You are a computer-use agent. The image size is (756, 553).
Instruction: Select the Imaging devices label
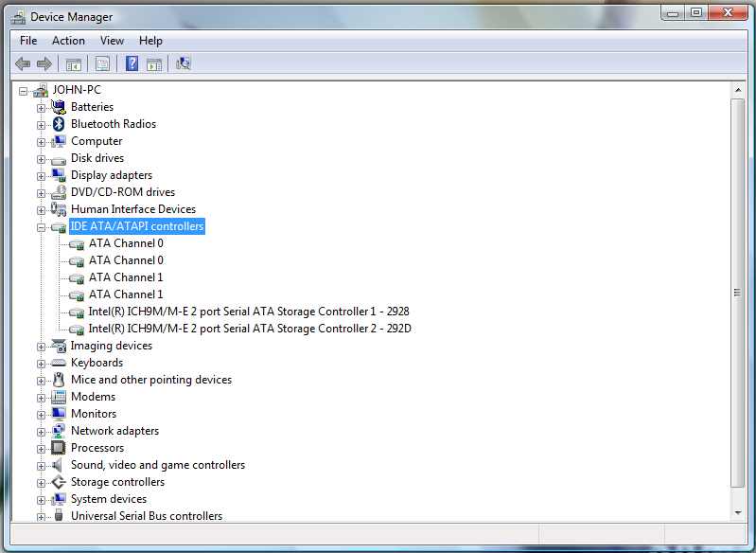click(111, 346)
